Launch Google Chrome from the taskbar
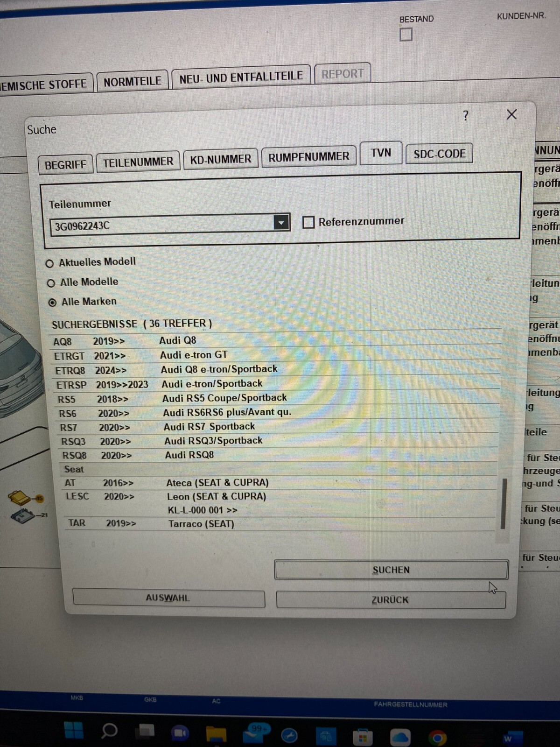Image resolution: width=560 pixels, height=747 pixels. pos(437,738)
